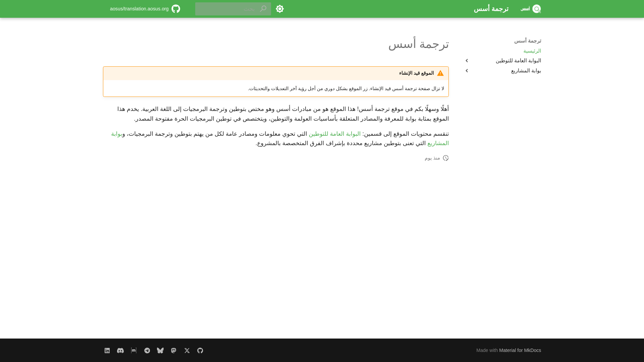Open aosus/translation.aosus.org repository link
Screen dimensions: 644x362
(x=145, y=9)
